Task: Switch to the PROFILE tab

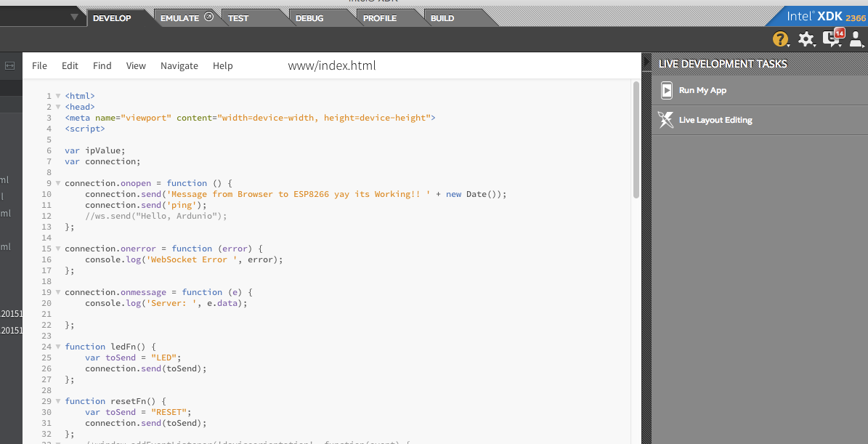Action: coord(380,18)
